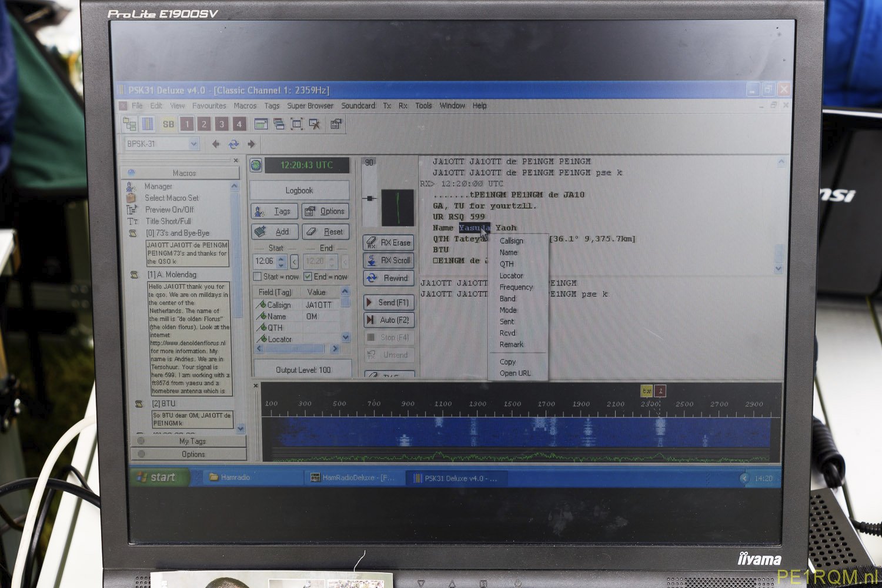Screen dimensions: 882x588
Task: Click the Select Macro Set briefcase icon
Action: pos(131,198)
